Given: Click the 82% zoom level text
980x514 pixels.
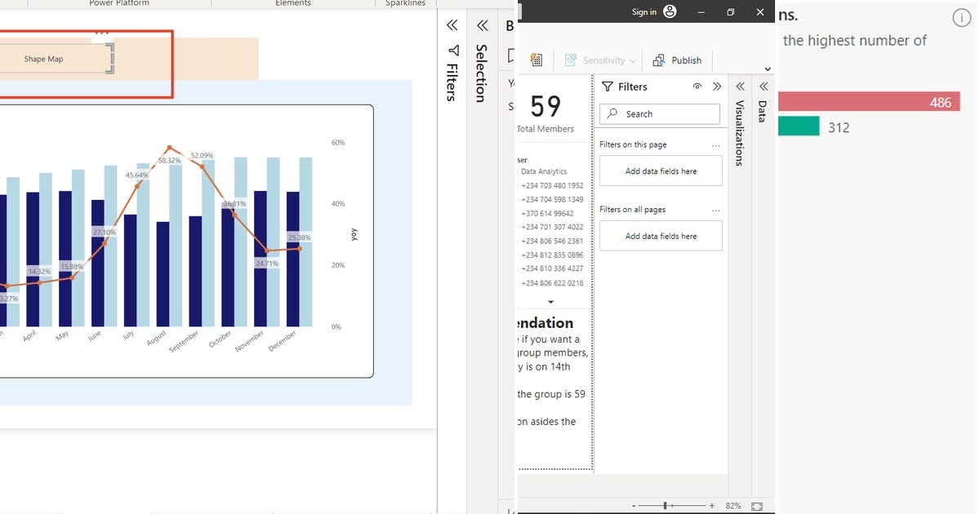Looking at the screenshot, I should [733, 506].
